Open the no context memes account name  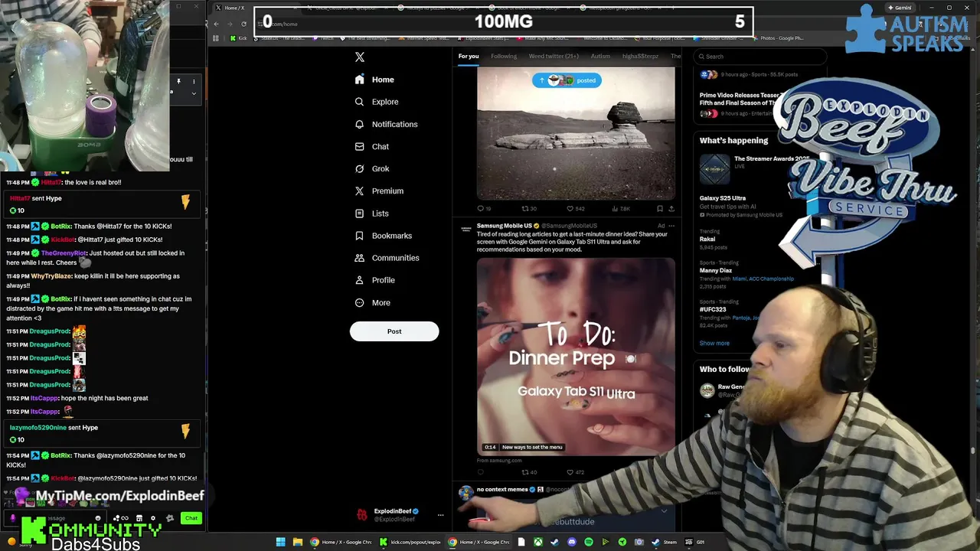pos(502,489)
